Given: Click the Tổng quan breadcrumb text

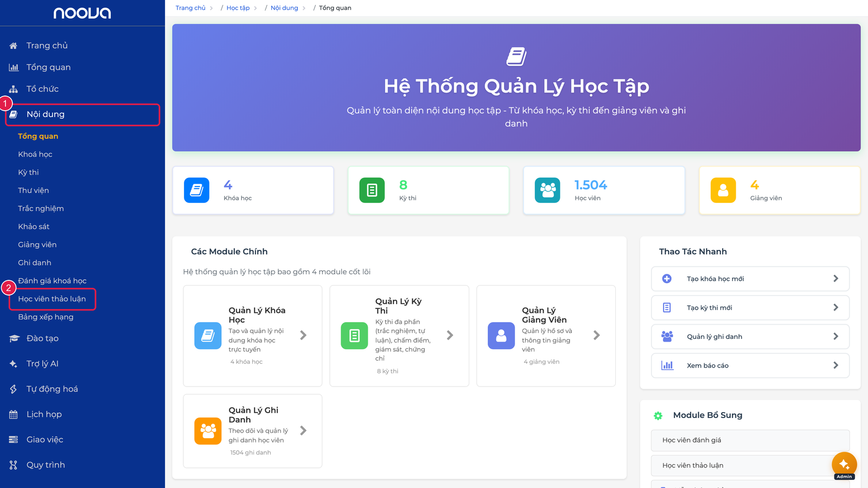Looking at the screenshot, I should [x=335, y=8].
